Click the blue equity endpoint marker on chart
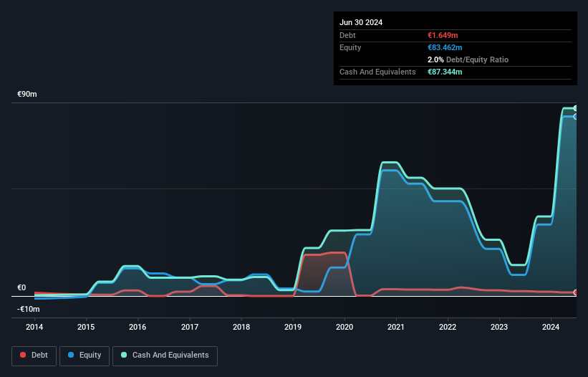 pos(575,117)
